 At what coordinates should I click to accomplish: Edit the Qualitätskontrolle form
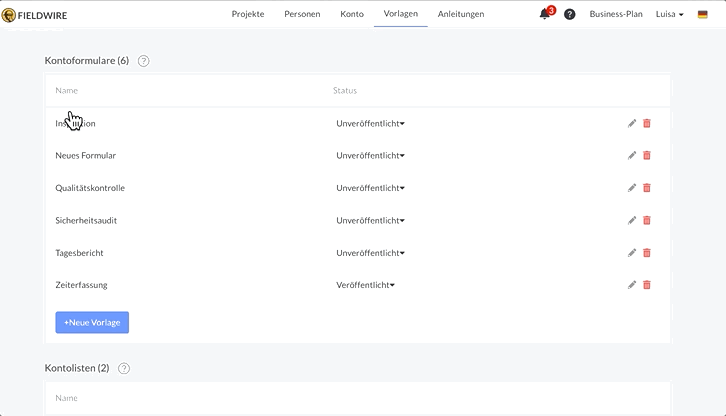click(632, 188)
